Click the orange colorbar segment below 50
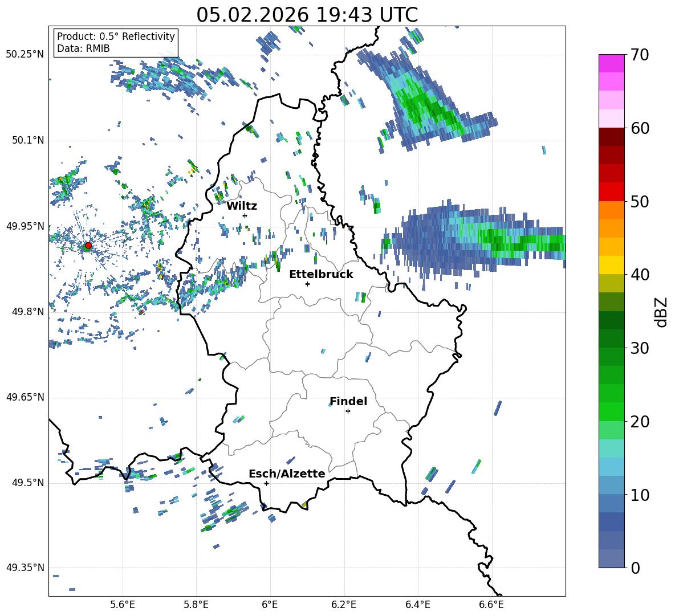Image resolution: width=675 pixels, height=616 pixels. (611, 210)
